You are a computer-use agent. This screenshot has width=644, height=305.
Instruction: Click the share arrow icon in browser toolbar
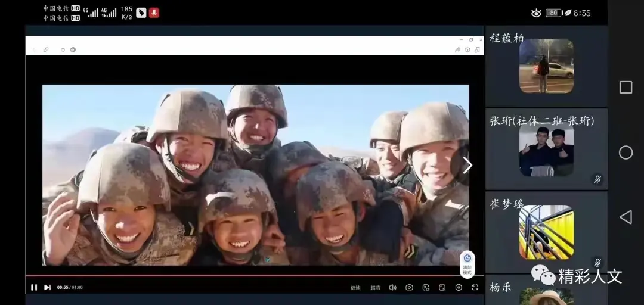(457, 49)
